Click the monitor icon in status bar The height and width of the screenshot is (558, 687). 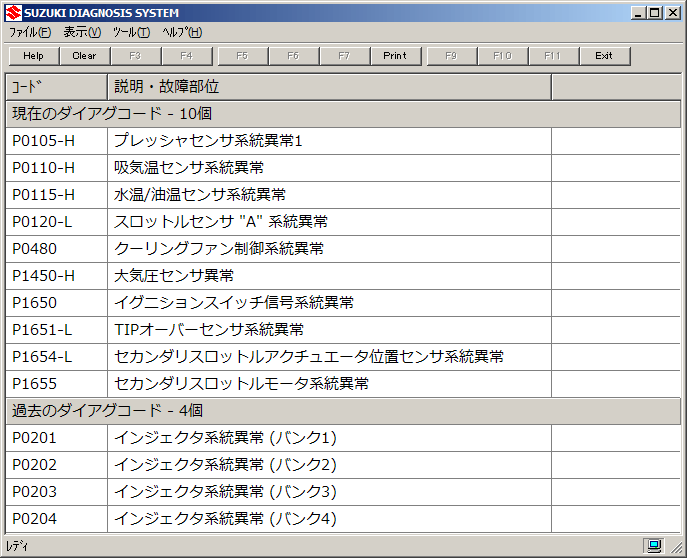pos(654,546)
